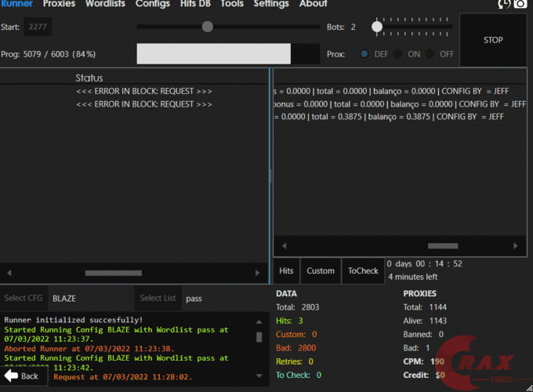The width and height of the screenshot is (533, 392).
Task: Open the Proxies menu
Action: (x=60, y=4)
